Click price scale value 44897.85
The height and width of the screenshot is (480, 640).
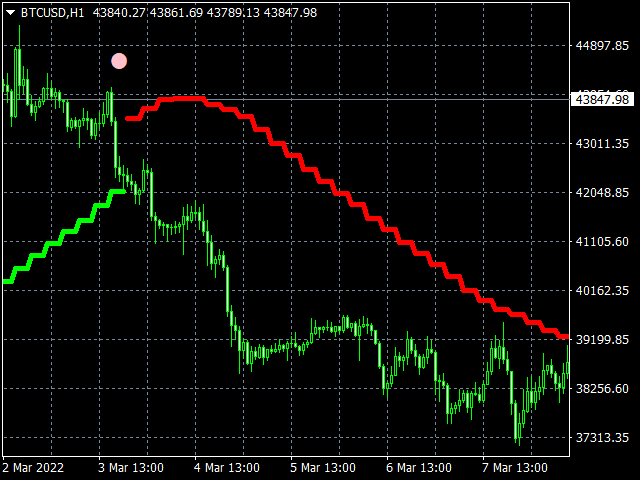click(602, 45)
